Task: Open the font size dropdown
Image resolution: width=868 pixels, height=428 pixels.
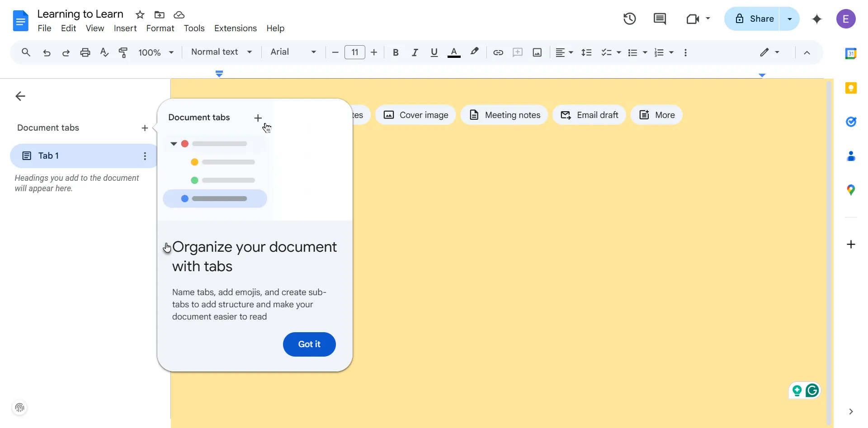Action: 355,52
